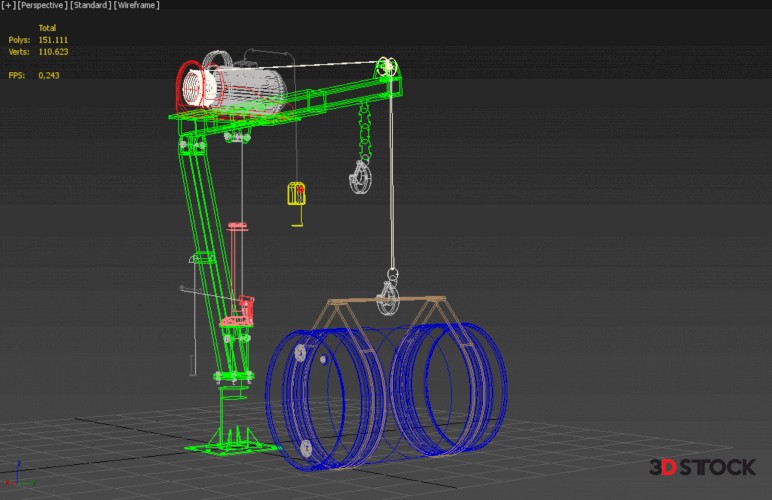Select the blue barrel wireframe object
This screenshot has height=500, width=772.
point(386,396)
